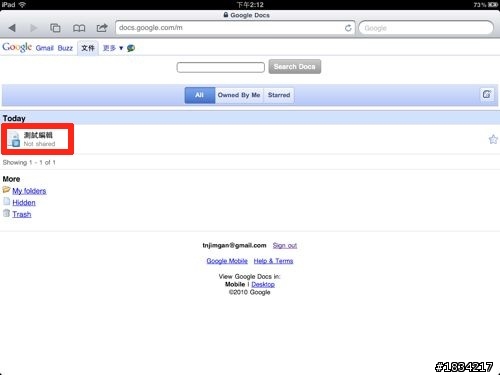The height and width of the screenshot is (375, 500).
Task: Star the 測試編輯 document
Action: [493, 139]
